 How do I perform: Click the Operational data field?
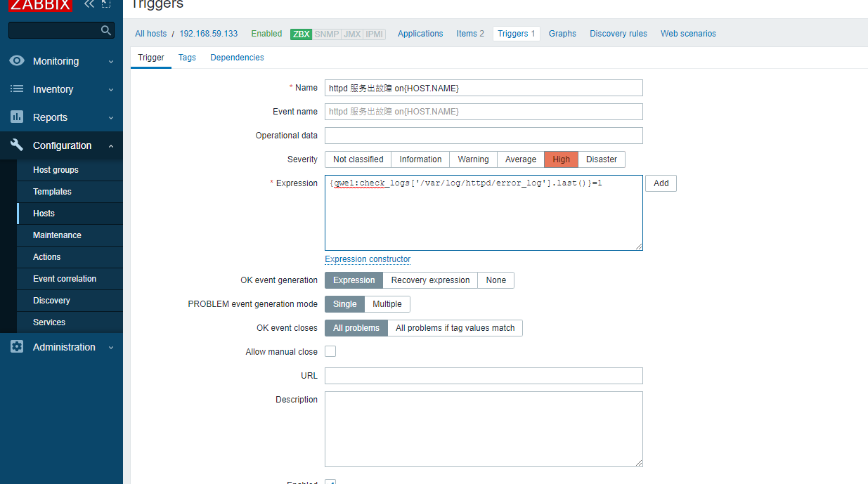pyautogui.click(x=484, y=136)
